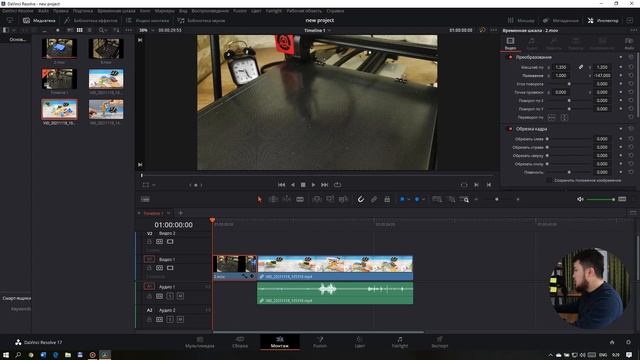The width and height of the screenshot is (640, 360).
Task: Adjust the timeline zoom slider handle
Action: point(497,199)
